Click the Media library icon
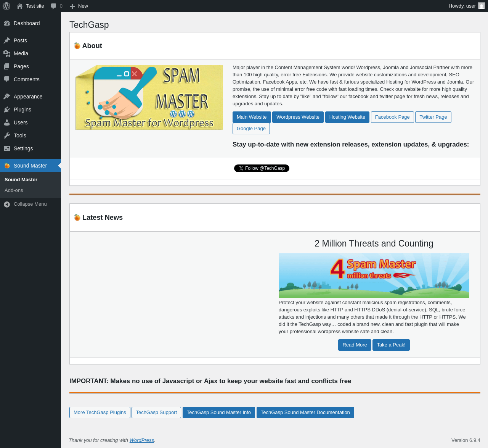The width and height of the screenshot is (488, 448). point(7,53)
